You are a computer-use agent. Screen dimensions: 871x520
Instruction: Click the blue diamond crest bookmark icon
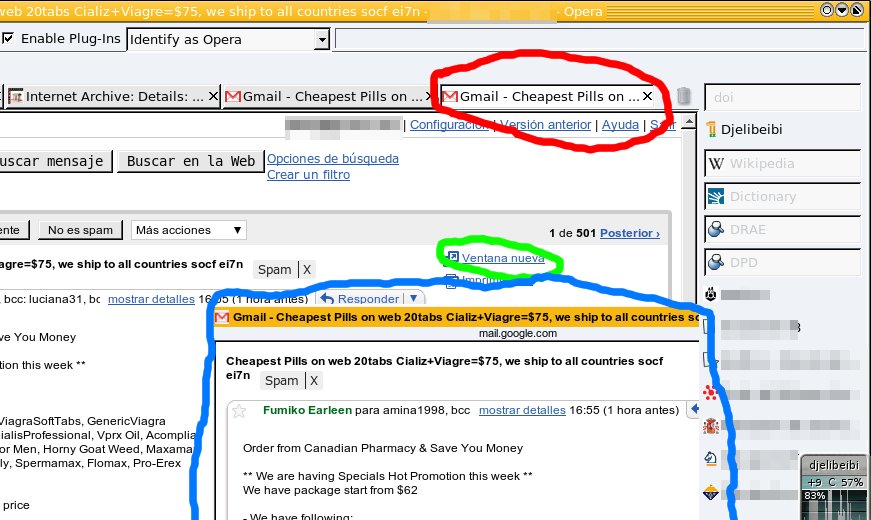(710, 492)
